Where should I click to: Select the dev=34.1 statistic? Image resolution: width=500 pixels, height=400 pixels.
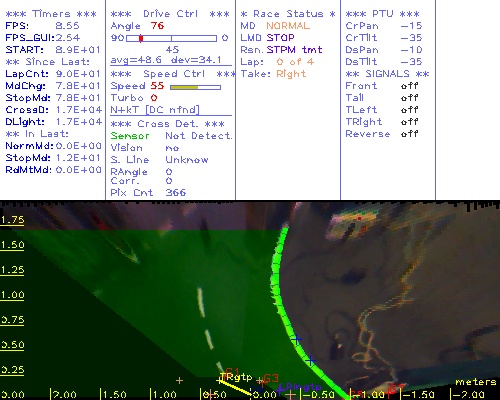click(196, 60)
